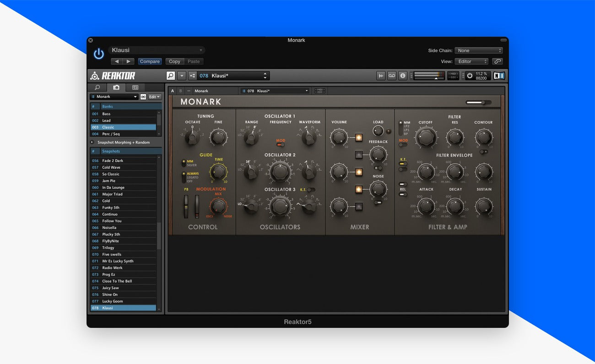Switch to the browser search tab
This screenshot has width=595, height=364.
coord(97,87)
